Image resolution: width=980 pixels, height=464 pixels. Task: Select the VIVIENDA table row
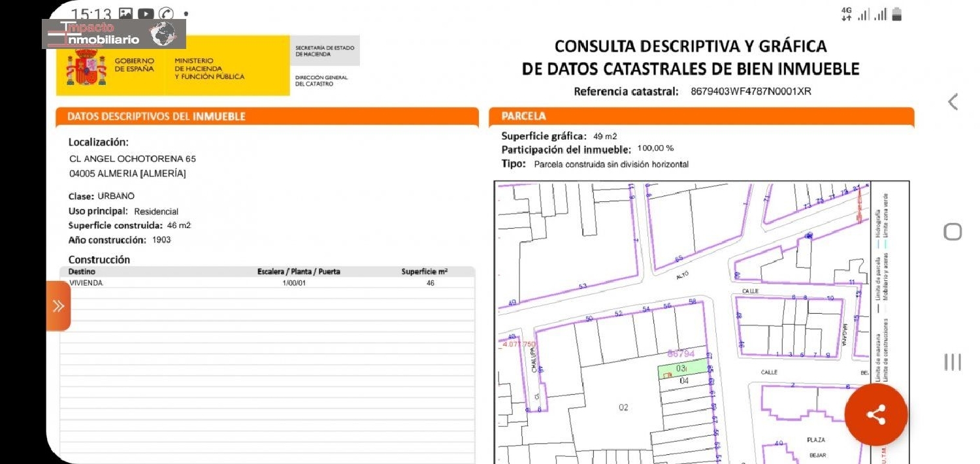point(267,283)
